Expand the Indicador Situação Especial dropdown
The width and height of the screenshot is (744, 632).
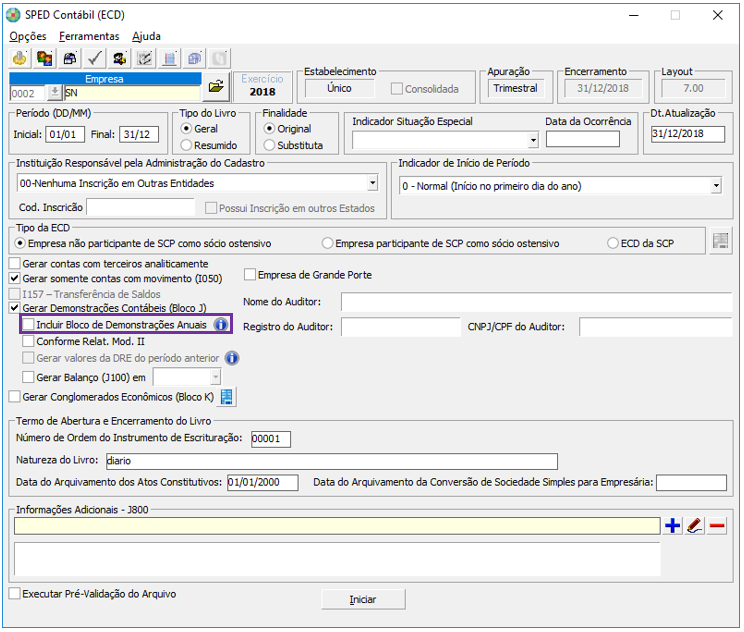pyautogui.click(x=533, y=141)
